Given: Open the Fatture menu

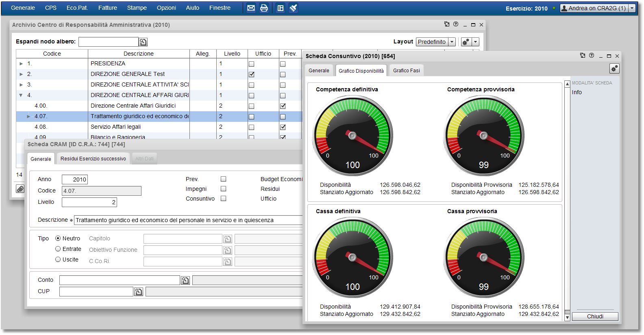Looking at the screenshot, I should click(107, 8).
